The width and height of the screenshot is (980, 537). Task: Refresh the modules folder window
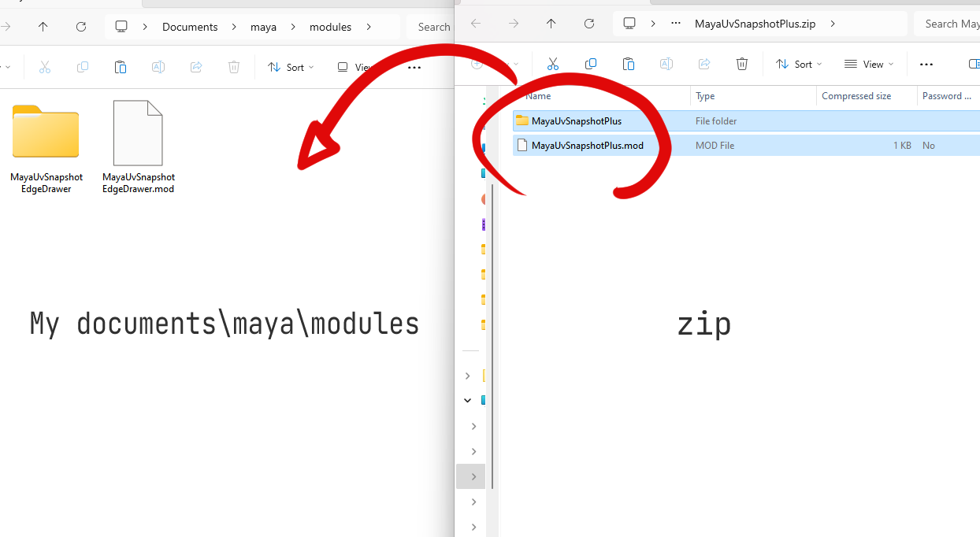81,27
